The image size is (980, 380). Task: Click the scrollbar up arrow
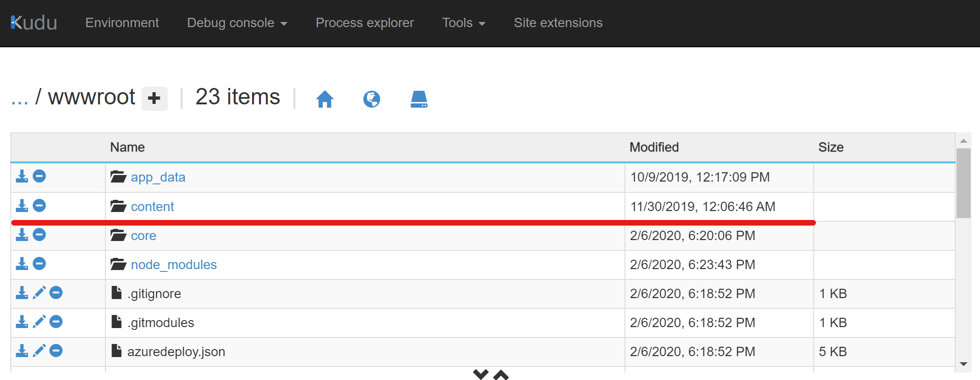tap(964, 141)
